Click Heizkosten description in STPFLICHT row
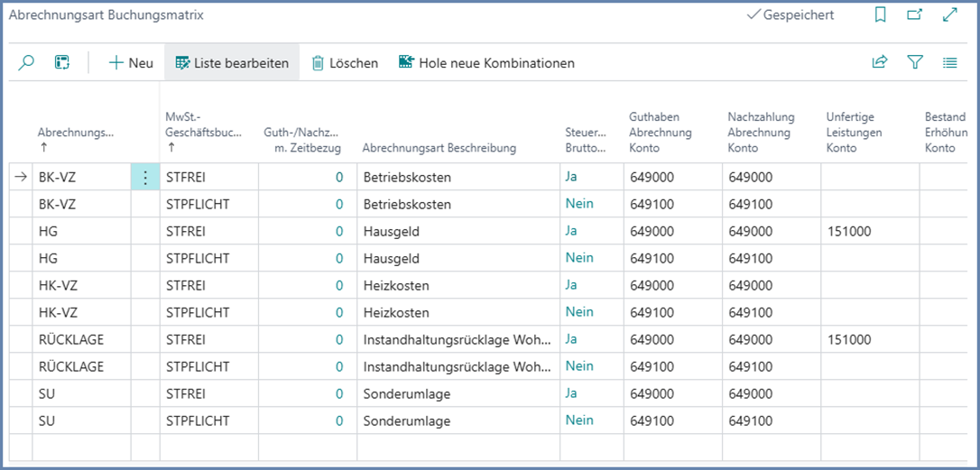This screenshot has width=980, height=470. [x=396, y=312]
